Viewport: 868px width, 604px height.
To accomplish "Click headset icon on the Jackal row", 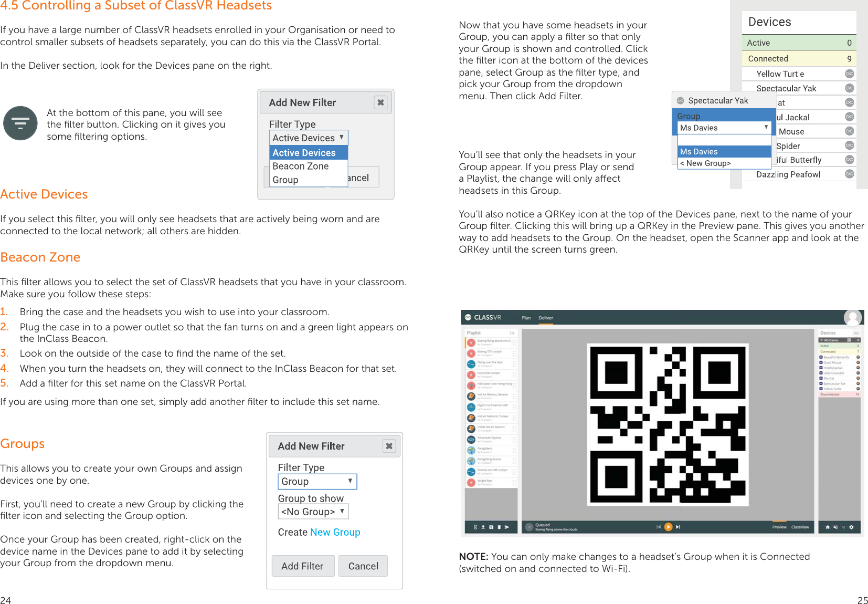I will pyautogui.click(x=850, y=117).
